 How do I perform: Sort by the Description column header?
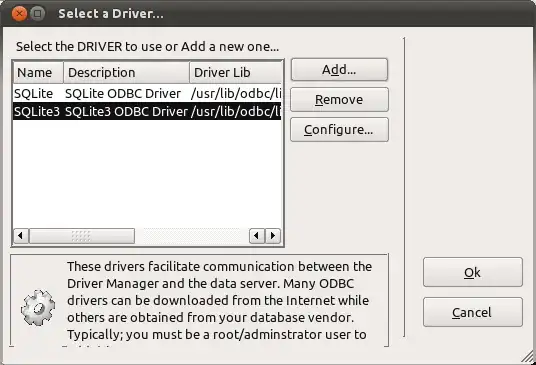[126, 72]
